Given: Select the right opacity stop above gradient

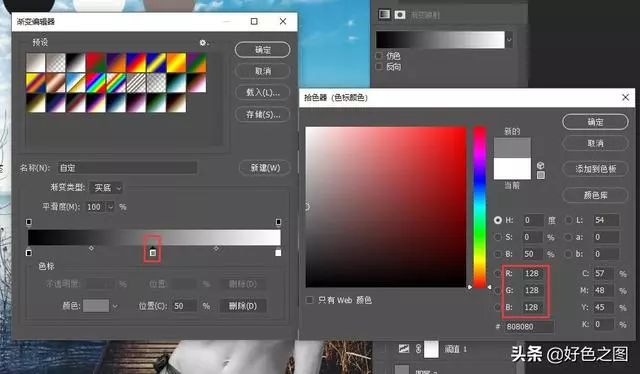Looking at the screenshot, I should pos(278,222).
